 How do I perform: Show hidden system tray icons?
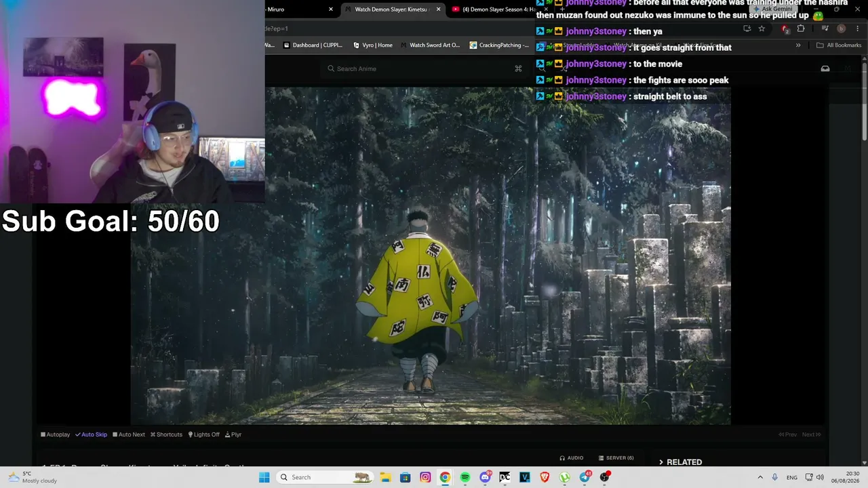point(760,477)
